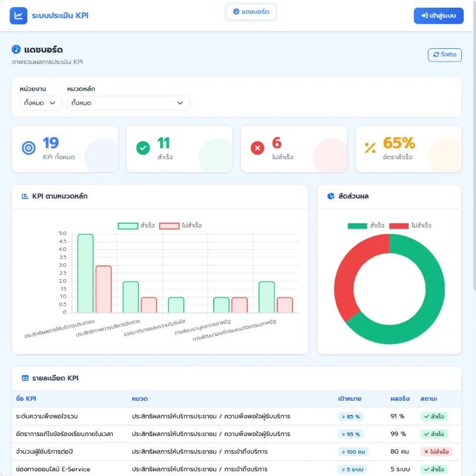Click the bar chart icon beside KPI ตามหมวดหลัก
This screenshot has height=476, width=476.
pyautogui.click(x=25, y=196)
